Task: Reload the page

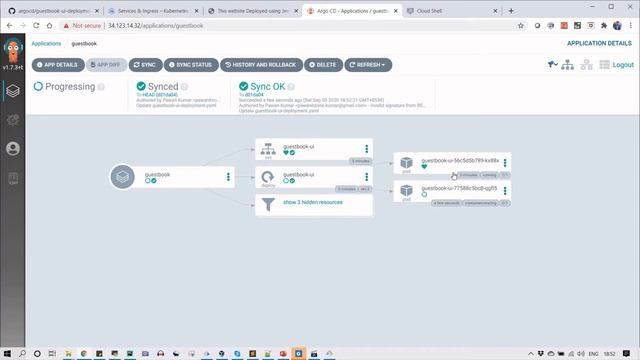Action: click(x=36, y=25)
